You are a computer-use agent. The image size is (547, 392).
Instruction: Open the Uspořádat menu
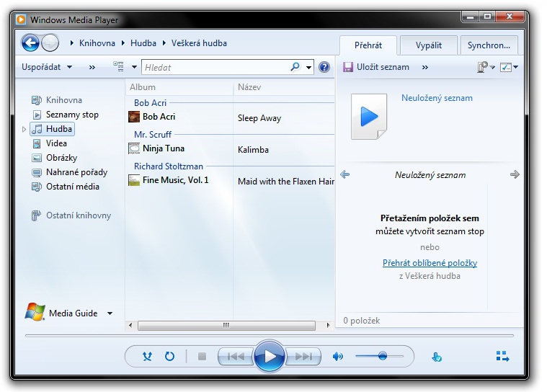point(47,67)
